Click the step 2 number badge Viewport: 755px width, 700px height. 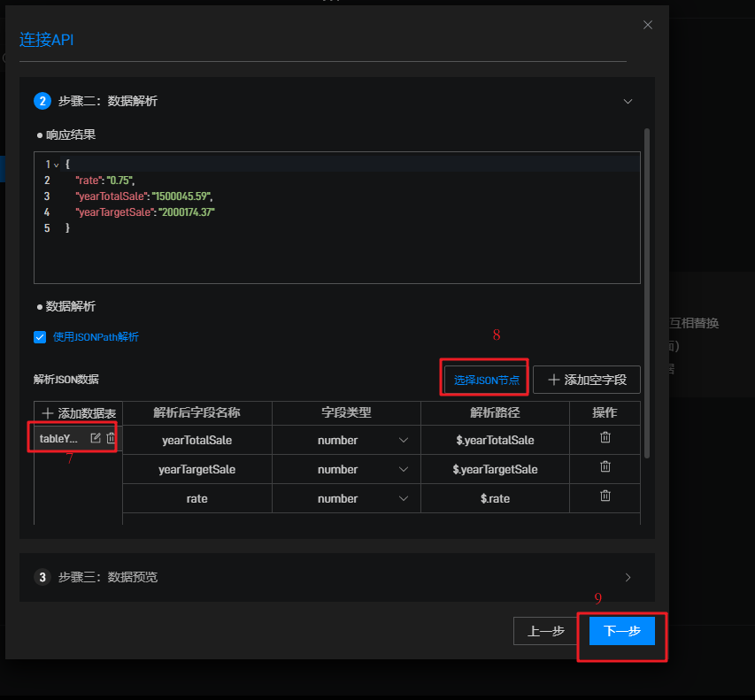[x=42, y=101]
